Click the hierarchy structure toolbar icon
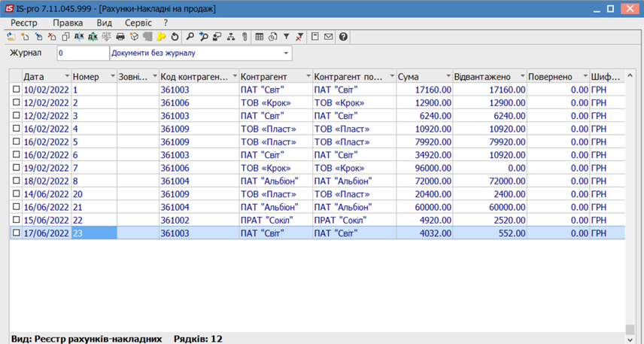This screenshot has width=644, height=344. pyautogui.click(x=231, y=37)
